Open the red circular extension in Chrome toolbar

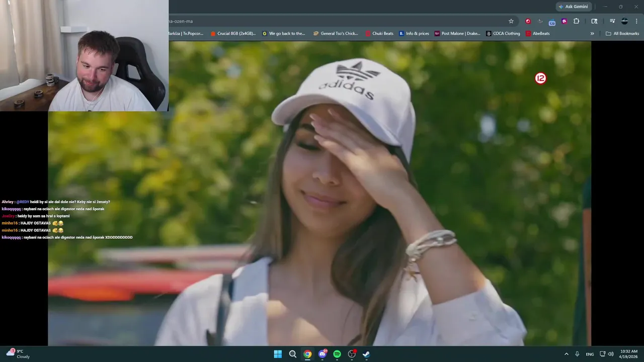(528, 21)
